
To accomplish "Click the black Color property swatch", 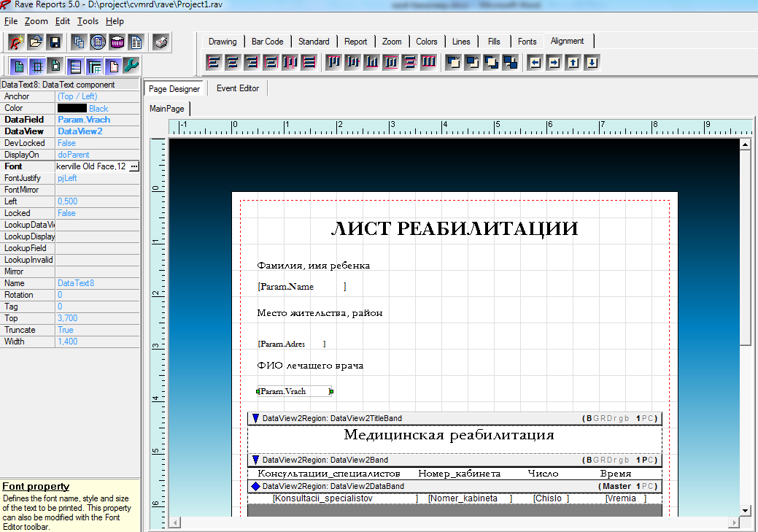I will coord(71,108).
